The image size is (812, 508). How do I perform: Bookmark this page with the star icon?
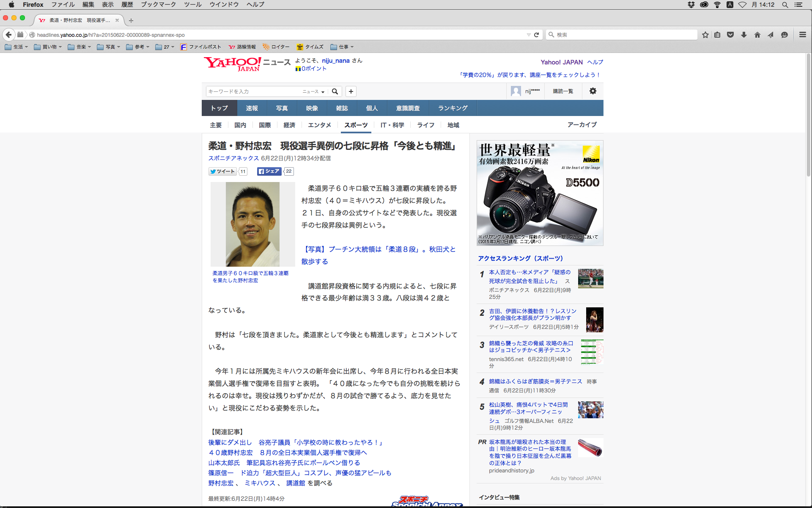point(705,35)
